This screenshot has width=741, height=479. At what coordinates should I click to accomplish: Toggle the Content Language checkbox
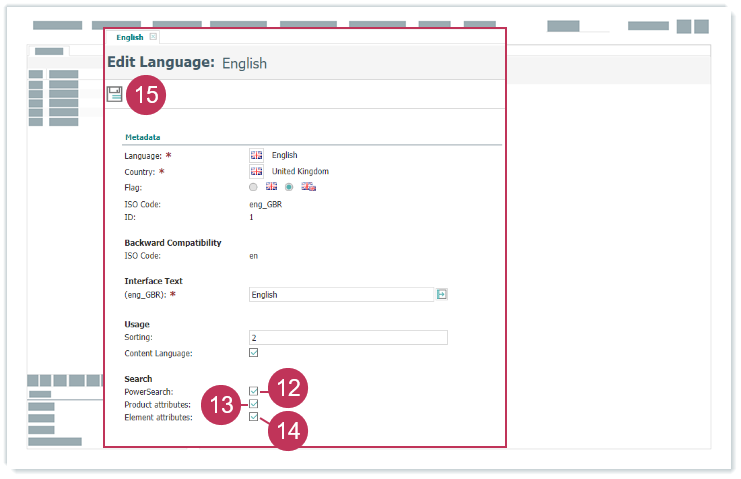pyautogui.click(x=253, y=353)
